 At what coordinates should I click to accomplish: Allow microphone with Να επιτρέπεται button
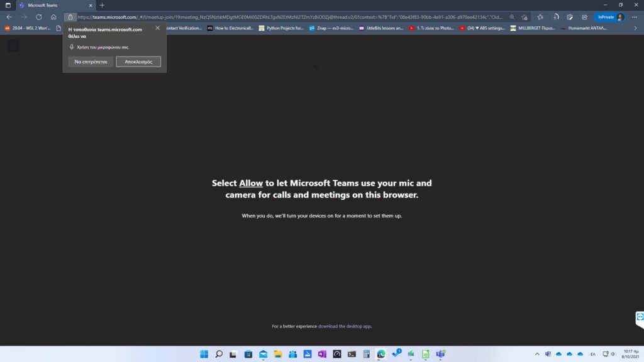pyautogui.click(x=91, y=62)
